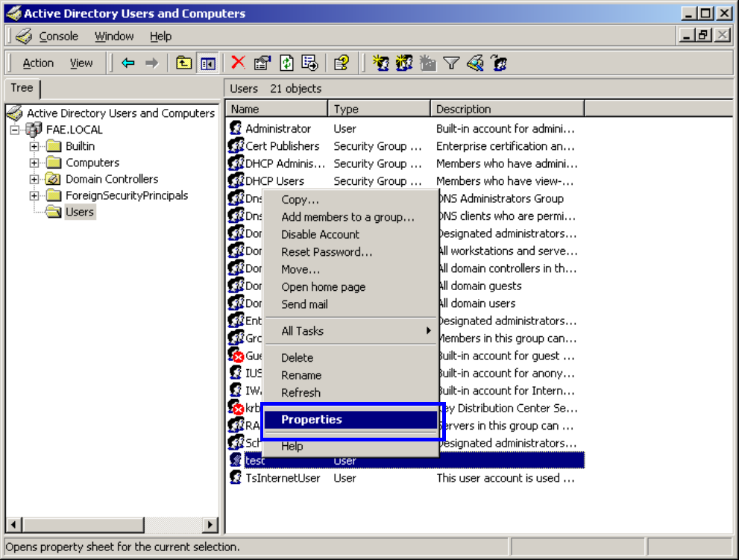739x560 pixels.
Task: Open the Help menu in menu bar
Action: click(161, 37)
